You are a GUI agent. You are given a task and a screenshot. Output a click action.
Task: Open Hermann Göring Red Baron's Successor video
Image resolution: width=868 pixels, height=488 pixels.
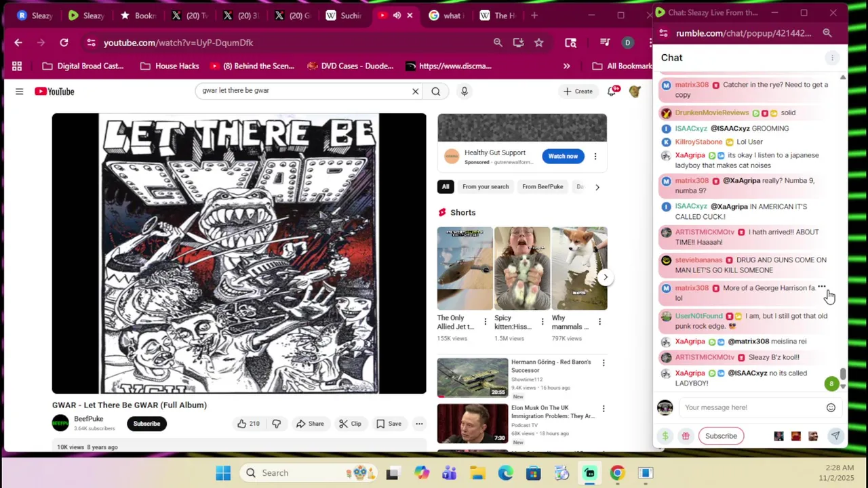click(473, 378)
